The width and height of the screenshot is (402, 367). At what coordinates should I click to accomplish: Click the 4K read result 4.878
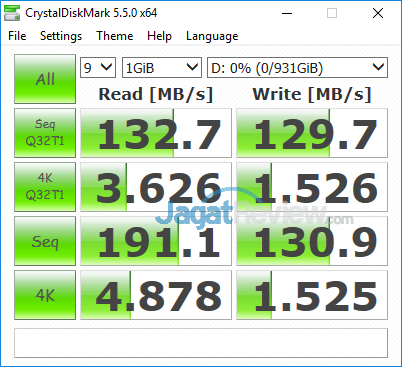pos(156,295)
